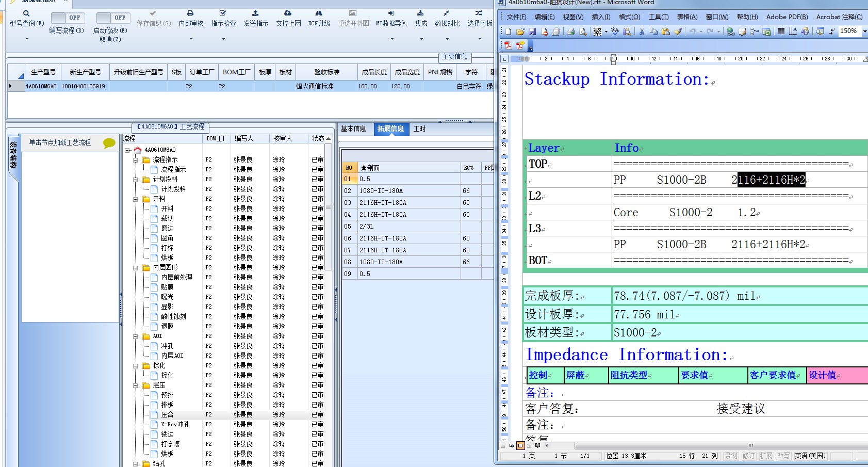The width and height of the screenshot is (868, 467).
Task: Open the dropdown arrow under 型号查询
Action: [x=27, y=39]
